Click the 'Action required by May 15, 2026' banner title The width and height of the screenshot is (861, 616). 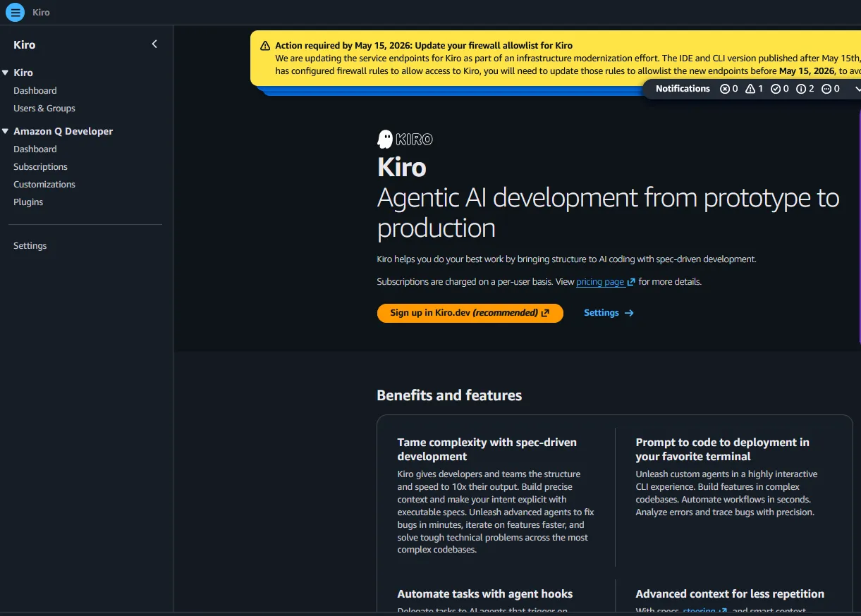coord(424,46)
